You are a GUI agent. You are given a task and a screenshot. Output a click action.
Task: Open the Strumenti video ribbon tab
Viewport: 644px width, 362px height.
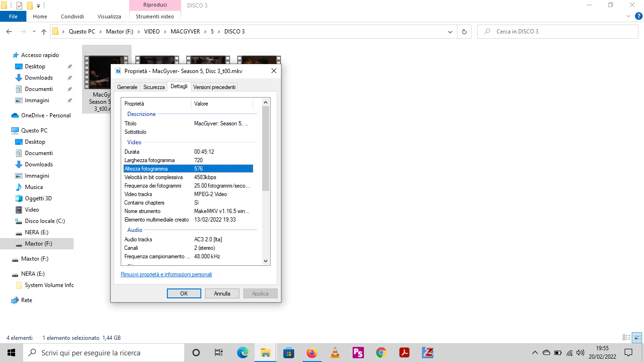(155, 16)
